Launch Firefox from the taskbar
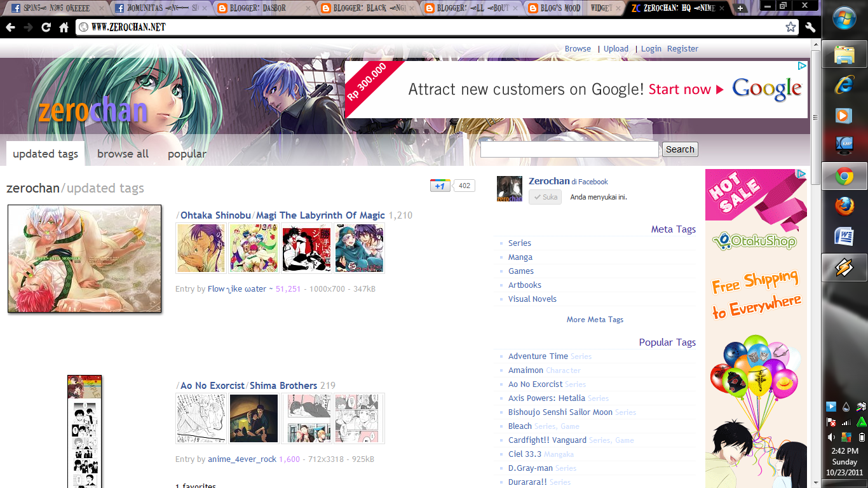 coord(844,207)
